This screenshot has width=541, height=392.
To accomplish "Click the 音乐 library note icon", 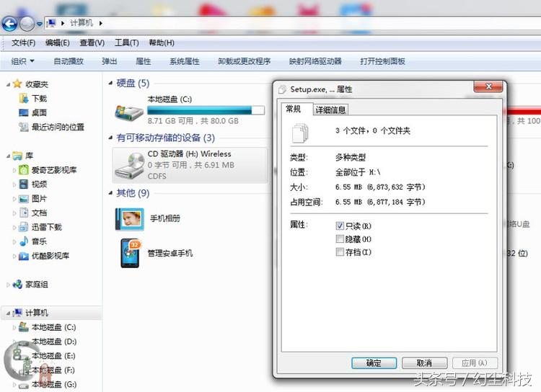I will (x=24, y=241).
